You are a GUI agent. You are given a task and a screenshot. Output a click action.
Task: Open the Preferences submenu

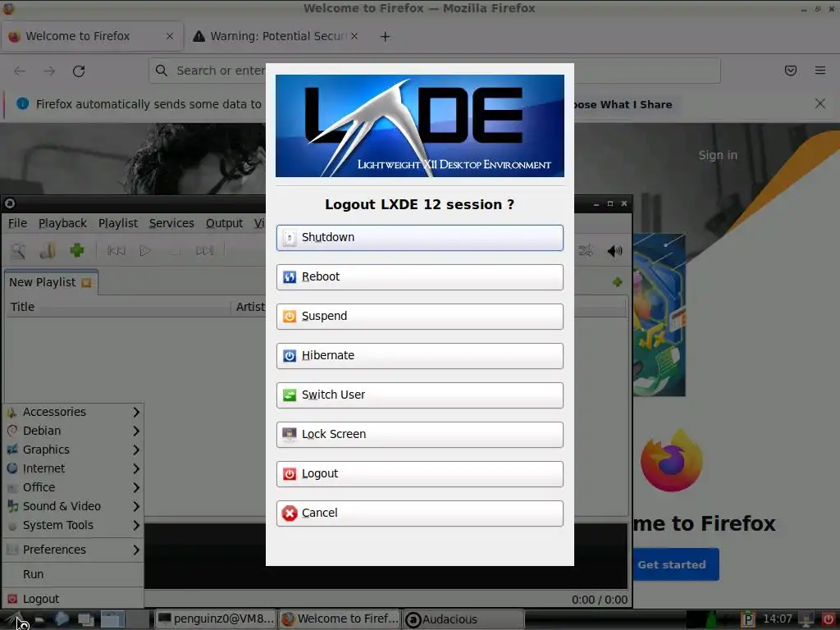click(x=73, y=550)
